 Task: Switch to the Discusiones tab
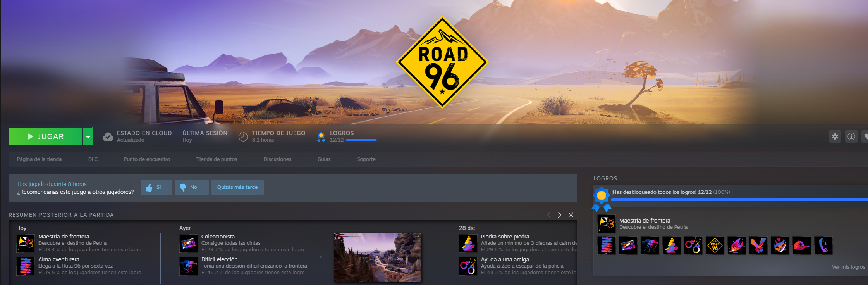[x=278, y=159]
